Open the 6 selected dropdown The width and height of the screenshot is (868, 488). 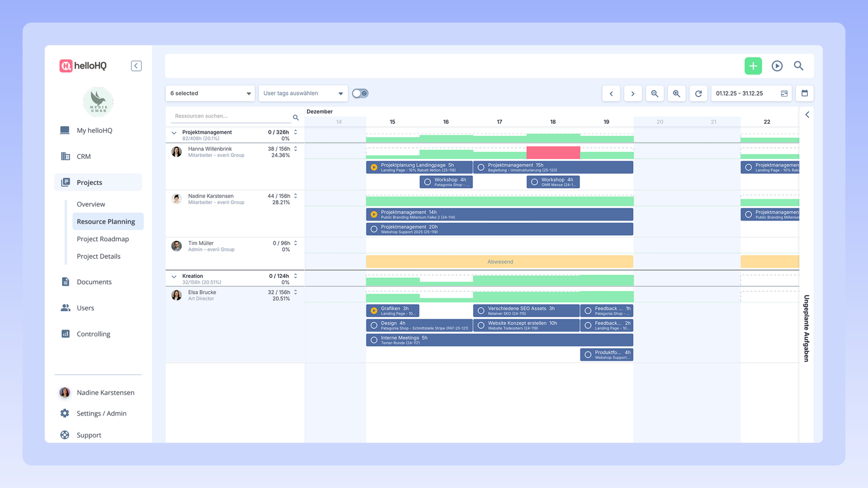click(210, 93)
